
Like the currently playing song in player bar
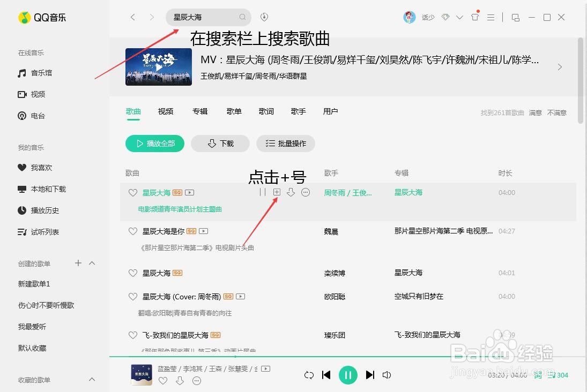163,381
